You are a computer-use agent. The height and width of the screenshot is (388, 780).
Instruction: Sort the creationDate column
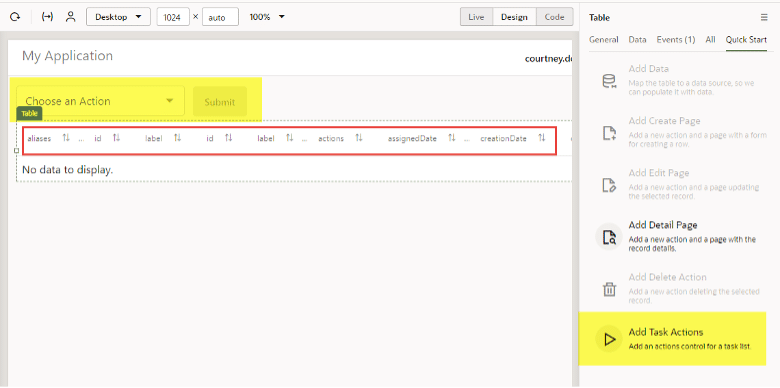[x=542, y=138]
